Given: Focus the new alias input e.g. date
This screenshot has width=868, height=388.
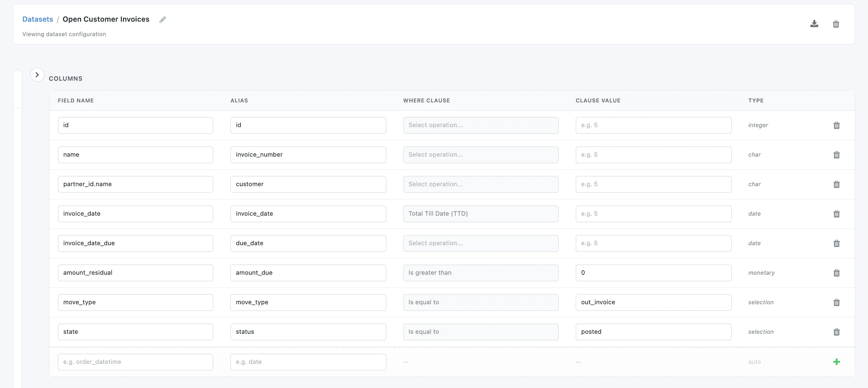Looking at the screenshot, I should coord(308,362).
